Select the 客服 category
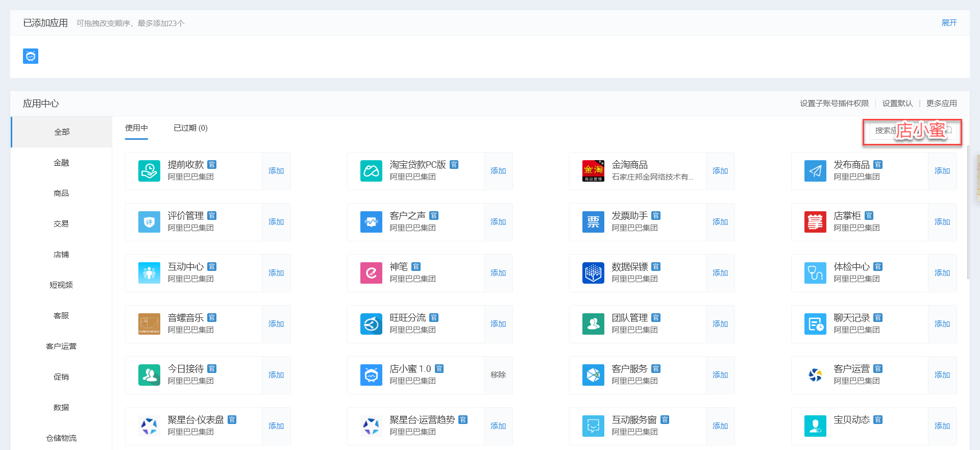This screenshot has width=980, height=450. click(x=61, y=316)
